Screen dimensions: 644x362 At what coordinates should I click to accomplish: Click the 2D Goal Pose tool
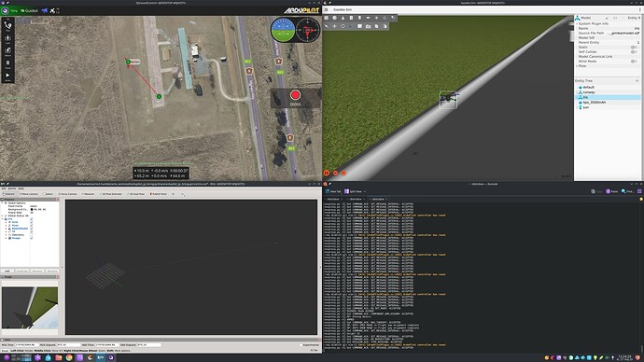[135, 194]
